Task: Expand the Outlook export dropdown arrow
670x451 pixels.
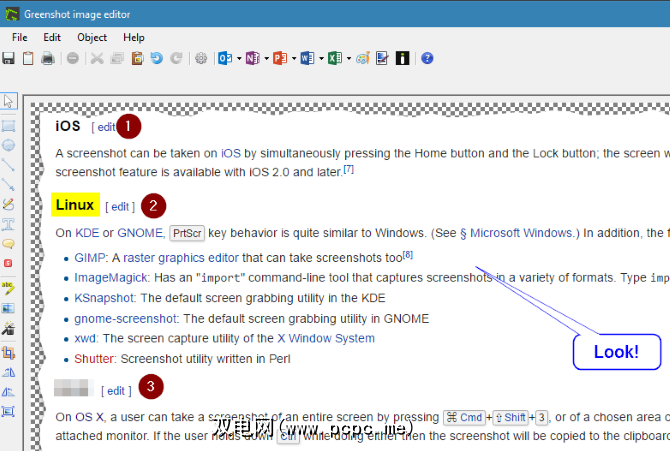Action: pyautogui.click(x=239, y=59)
